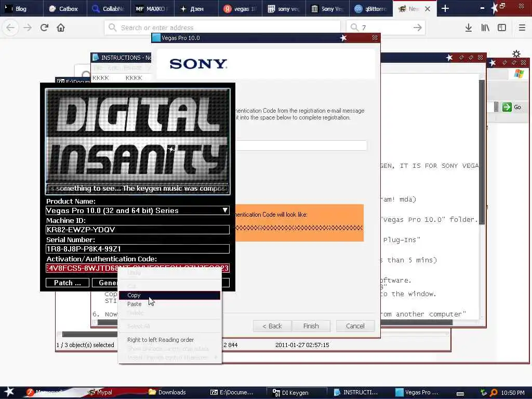Click Cancel in Vegas Pro dialog
Image resolution: width=532 pixels, height=399 pixels.
click(355, 326)
